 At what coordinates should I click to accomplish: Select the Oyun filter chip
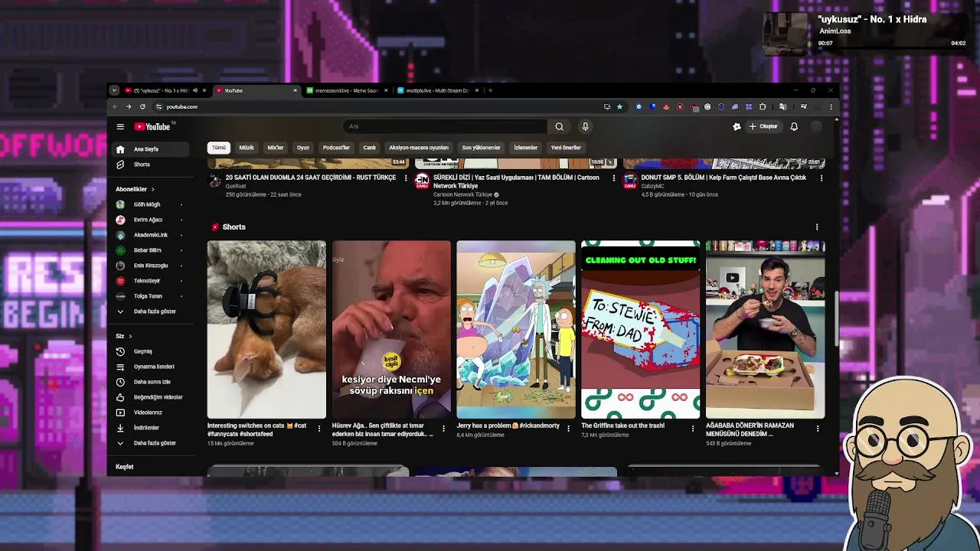303,148
